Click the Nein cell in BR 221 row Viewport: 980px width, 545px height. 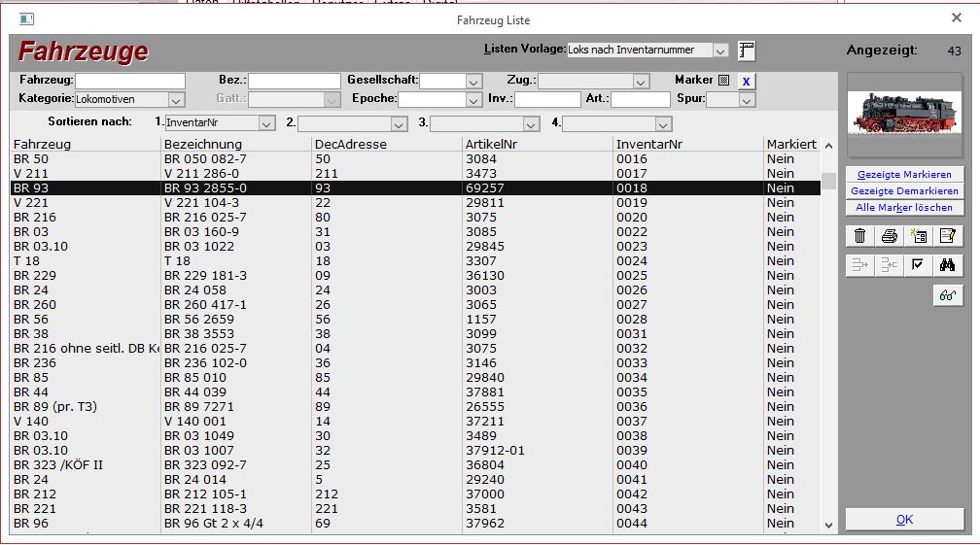[792, 509]
